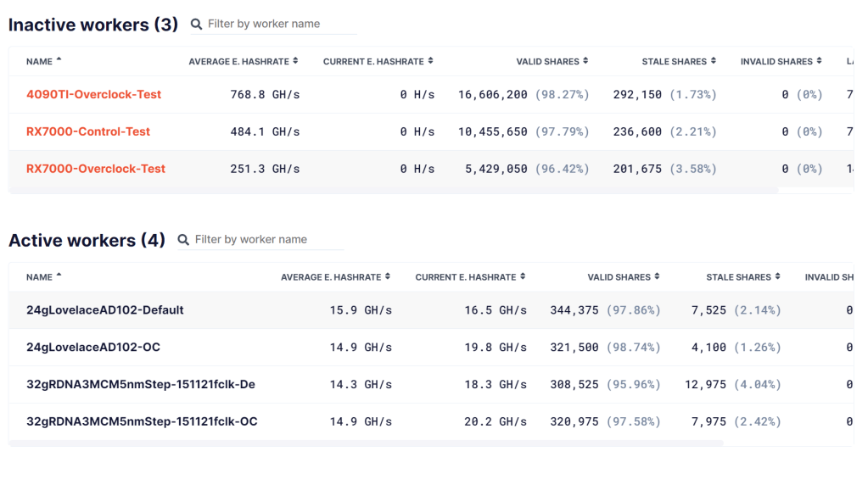Open the 4090TI-Overclock-Test worker
The height and width of the screenshot is (479, 868).
tap(93, 94)
